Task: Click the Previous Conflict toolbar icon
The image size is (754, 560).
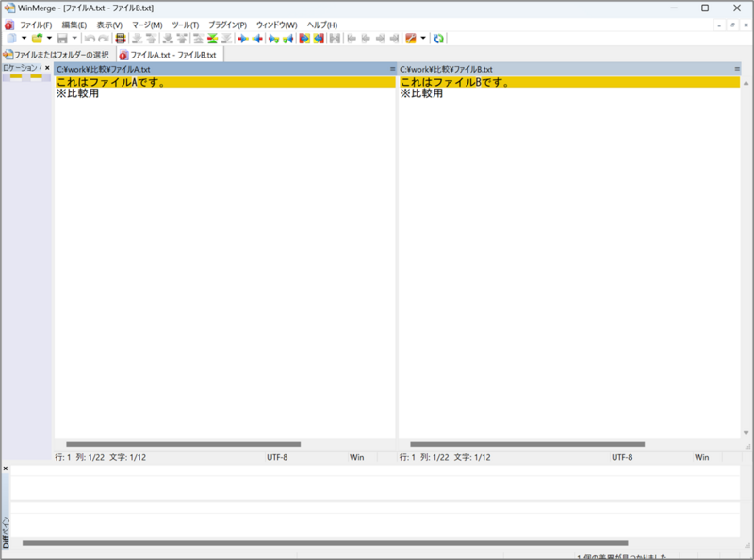Action: tap(182, 39)
